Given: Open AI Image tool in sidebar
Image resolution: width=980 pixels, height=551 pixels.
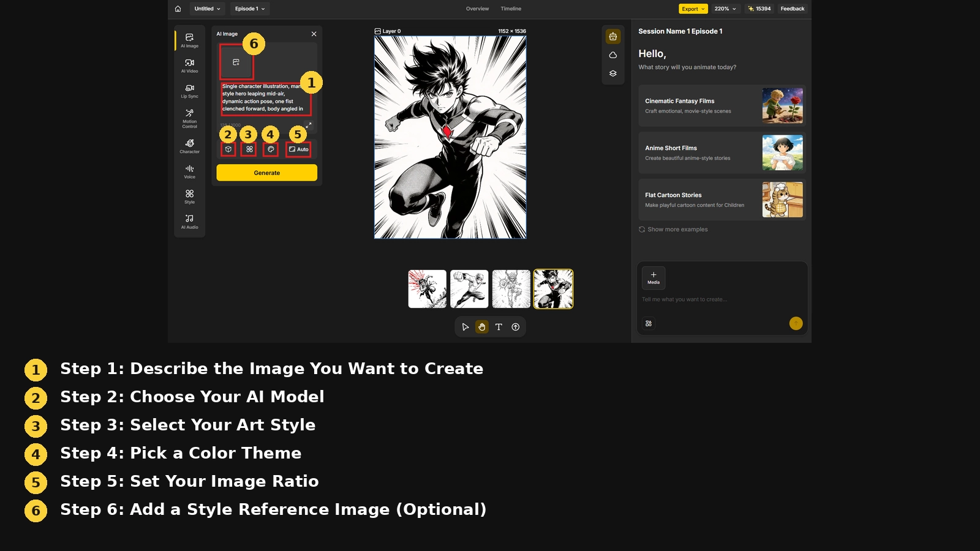Looking at the screenshot, I should [x=189, y=40].
